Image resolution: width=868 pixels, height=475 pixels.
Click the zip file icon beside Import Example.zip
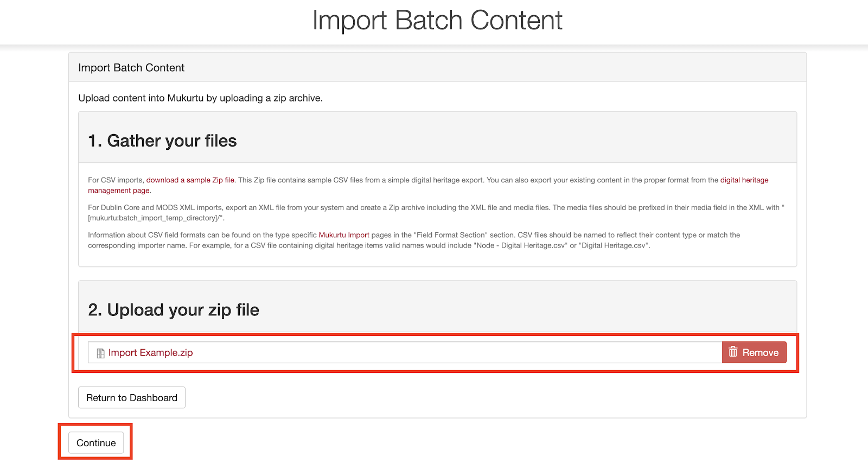click(100, 353)
